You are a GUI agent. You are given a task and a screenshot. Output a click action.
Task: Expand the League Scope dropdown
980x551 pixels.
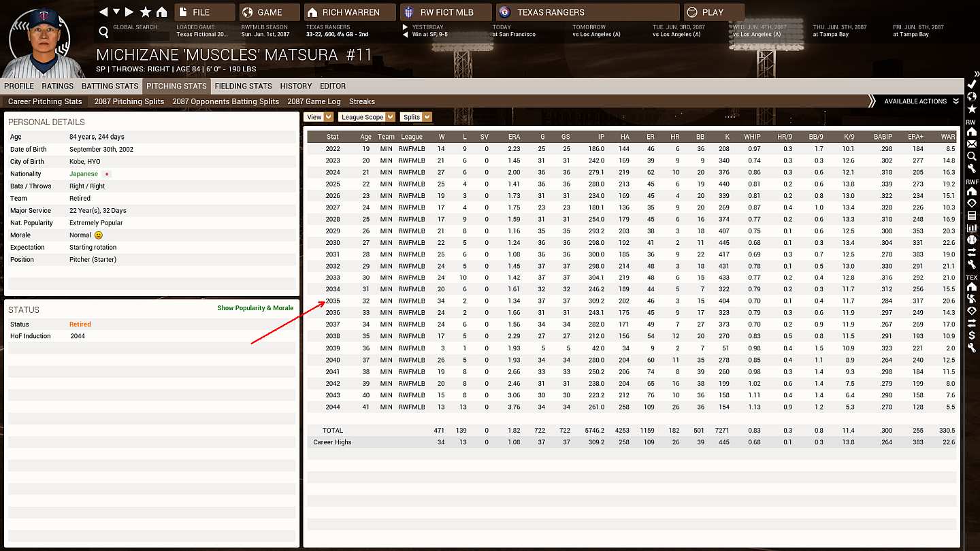tap(367, 117)
